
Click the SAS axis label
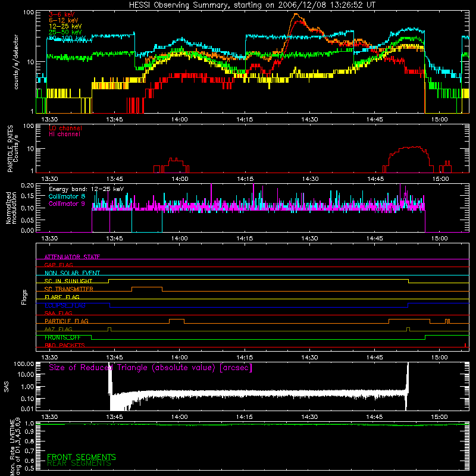pos(7,387)
